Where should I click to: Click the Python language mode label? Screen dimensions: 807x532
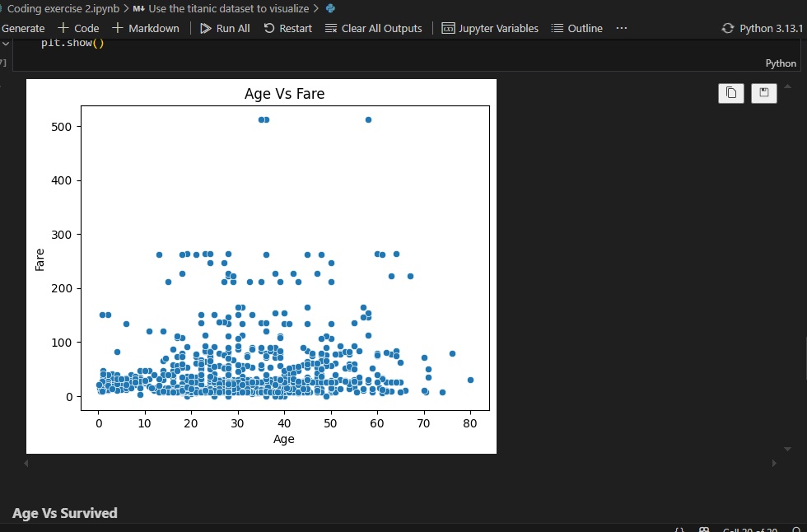[781, 62]
